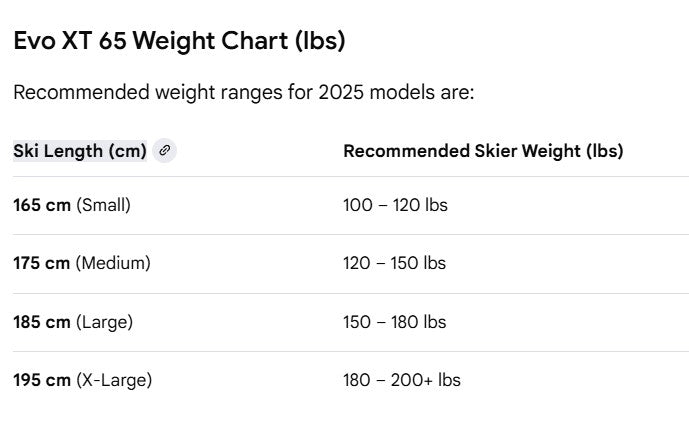Click the bold '165 cm' length value
The height and width of the screenshot is (432, 689).
[42, 205]
